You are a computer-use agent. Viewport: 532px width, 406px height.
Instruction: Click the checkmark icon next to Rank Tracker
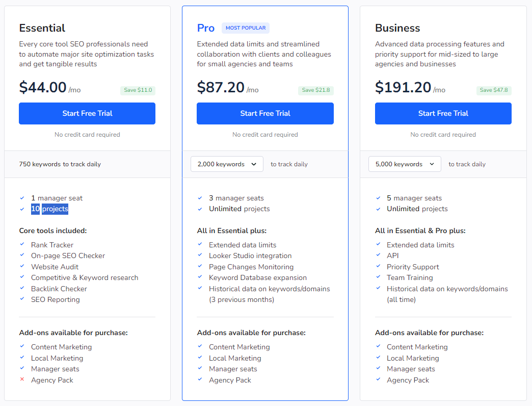pyautogui.click(x=22, y=244)
